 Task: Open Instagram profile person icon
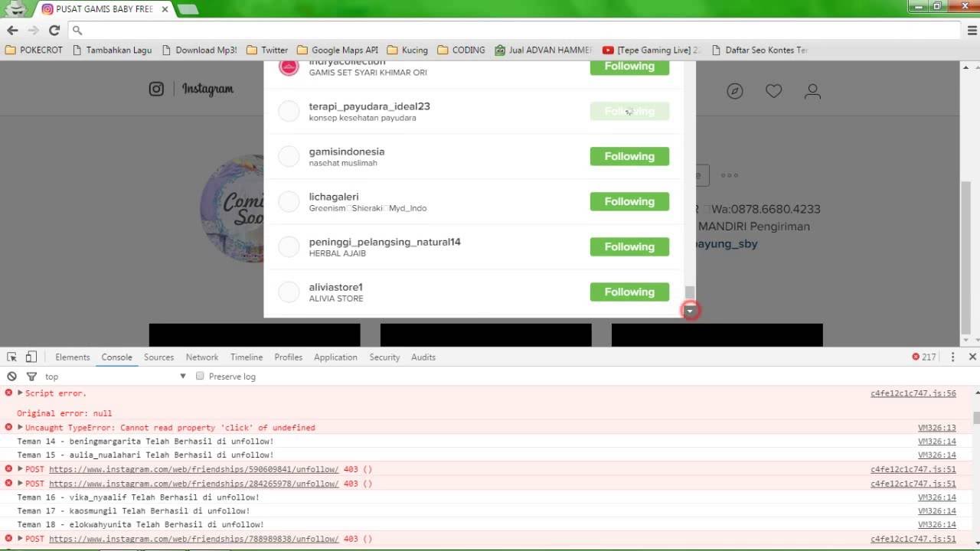[812, 91]
